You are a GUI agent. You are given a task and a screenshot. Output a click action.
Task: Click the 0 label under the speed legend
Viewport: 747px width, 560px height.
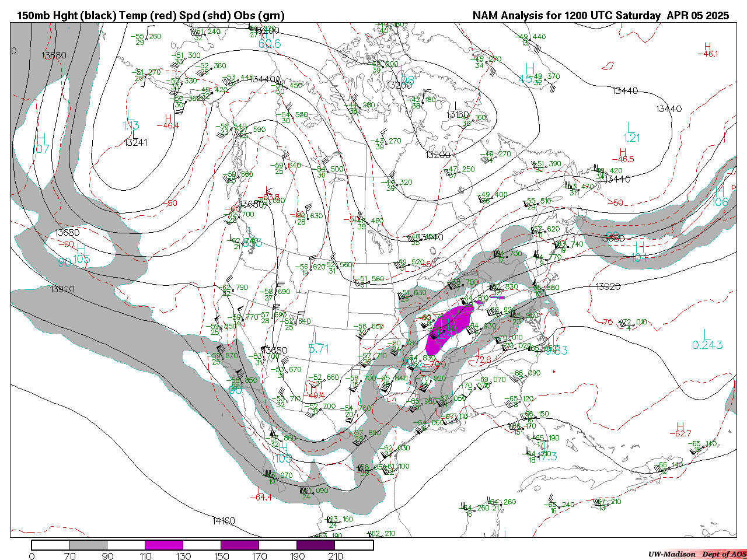click(x=32, y=556)
